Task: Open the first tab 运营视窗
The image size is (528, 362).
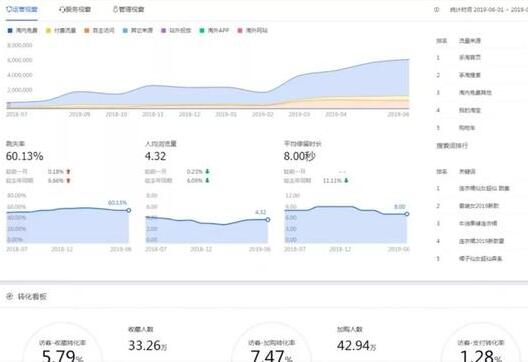Action: pos(22,9)
